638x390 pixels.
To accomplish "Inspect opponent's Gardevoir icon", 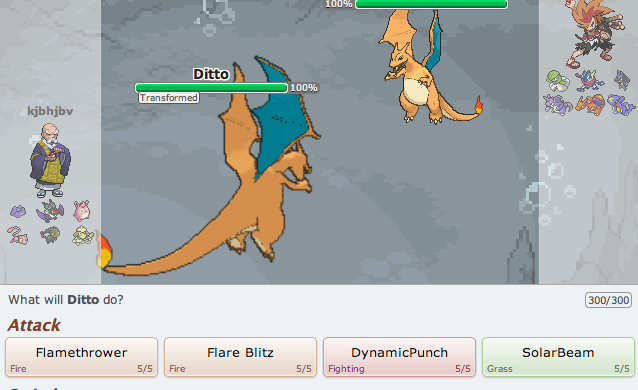I will [557, 81].
